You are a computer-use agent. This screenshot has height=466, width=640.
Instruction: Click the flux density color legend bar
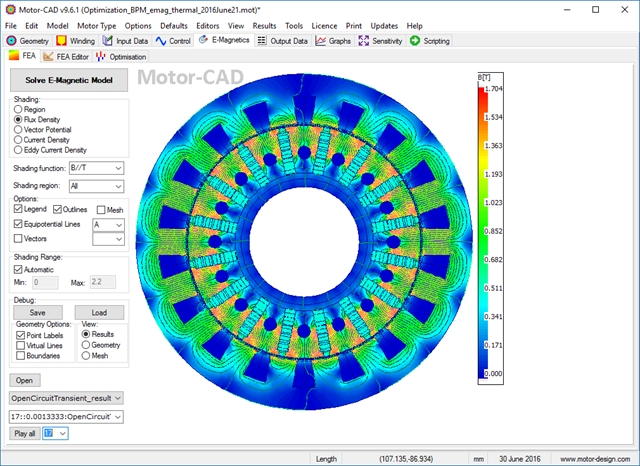click(x=483, y=230)
